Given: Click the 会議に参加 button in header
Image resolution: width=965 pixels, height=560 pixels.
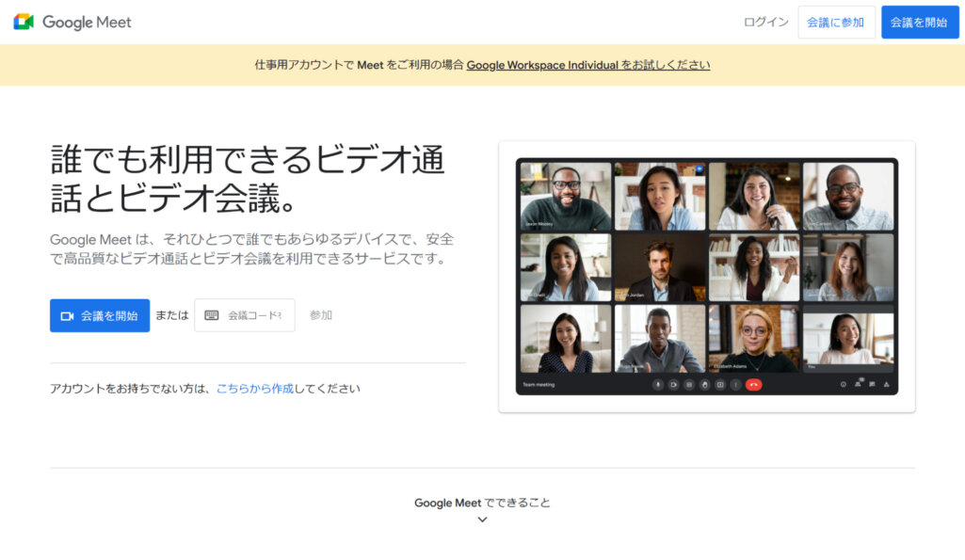Looking at the screenshot, I should coord(836,23).
